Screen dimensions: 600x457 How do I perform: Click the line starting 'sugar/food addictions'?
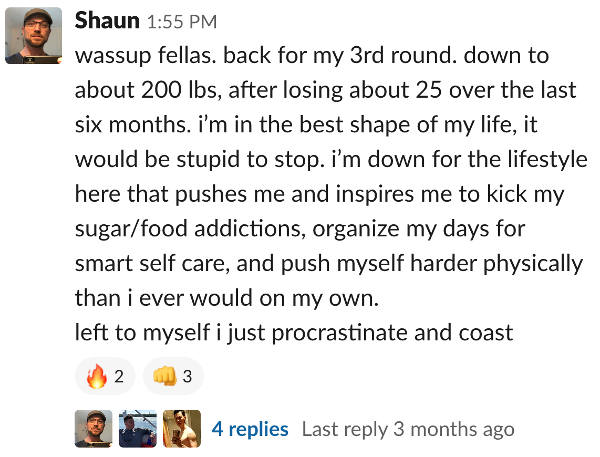pos(300,229)
